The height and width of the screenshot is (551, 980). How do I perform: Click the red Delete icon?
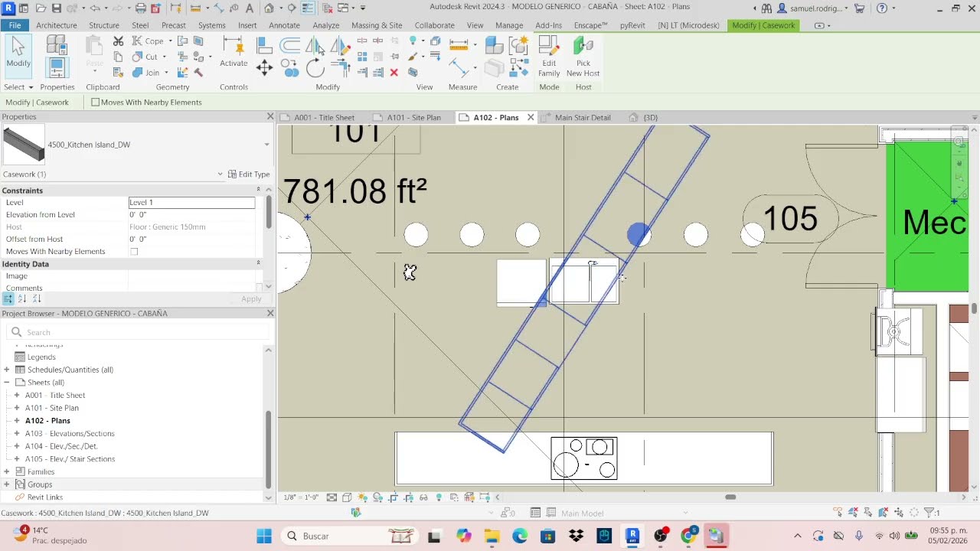point(394,73)
